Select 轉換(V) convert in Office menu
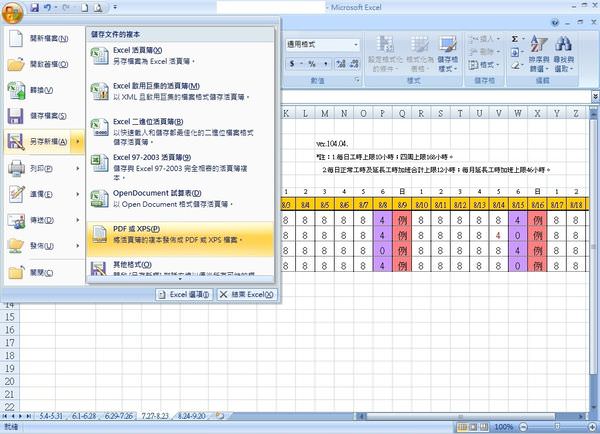Viewport: 600px width, 434px height. coord(43,90)
